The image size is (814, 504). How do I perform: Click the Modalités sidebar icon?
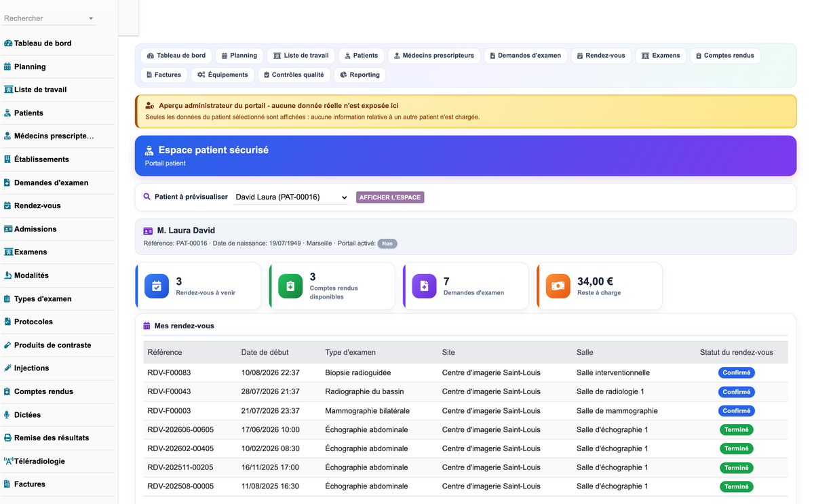(x=7, y=275)
